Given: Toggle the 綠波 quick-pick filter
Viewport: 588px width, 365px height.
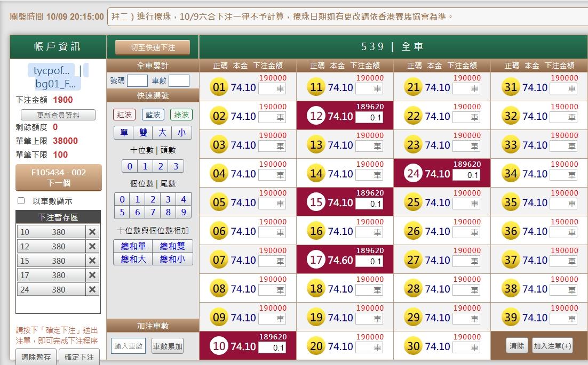Looking at the screenshot, I should (x=181, y=115).
